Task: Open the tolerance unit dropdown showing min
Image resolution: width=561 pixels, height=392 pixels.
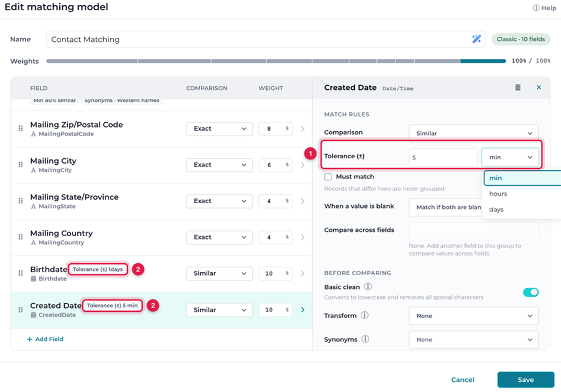Action: click(510, 158)
